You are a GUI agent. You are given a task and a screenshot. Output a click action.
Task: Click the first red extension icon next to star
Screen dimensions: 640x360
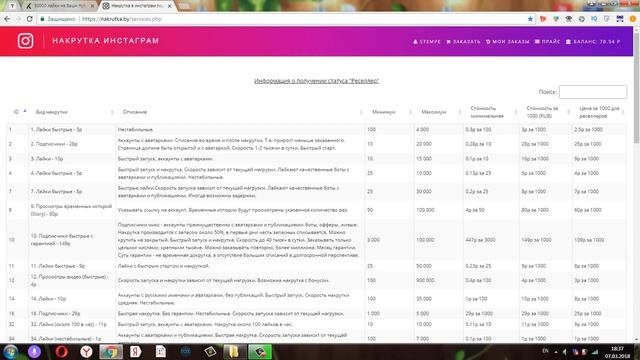point(543,19)
